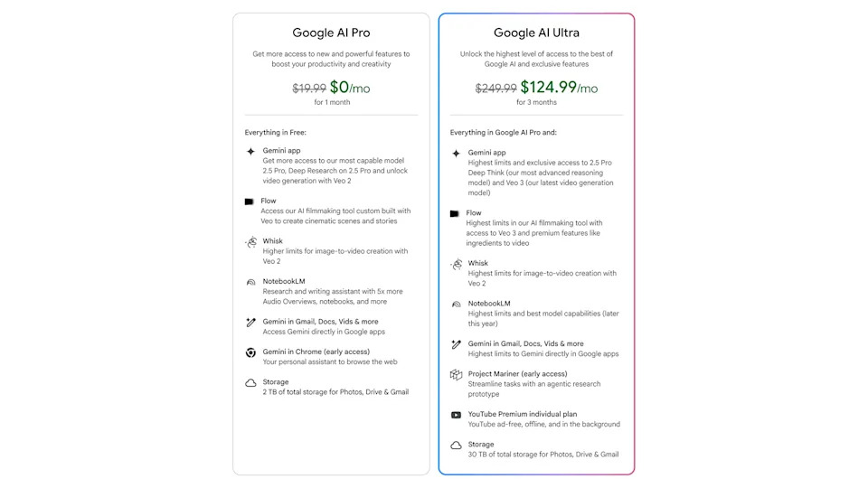The height and width of the screenshot is (488, 868).
Task: Click the Storage cloud icon in Pro plan
Action: click(x=250, y=383)
